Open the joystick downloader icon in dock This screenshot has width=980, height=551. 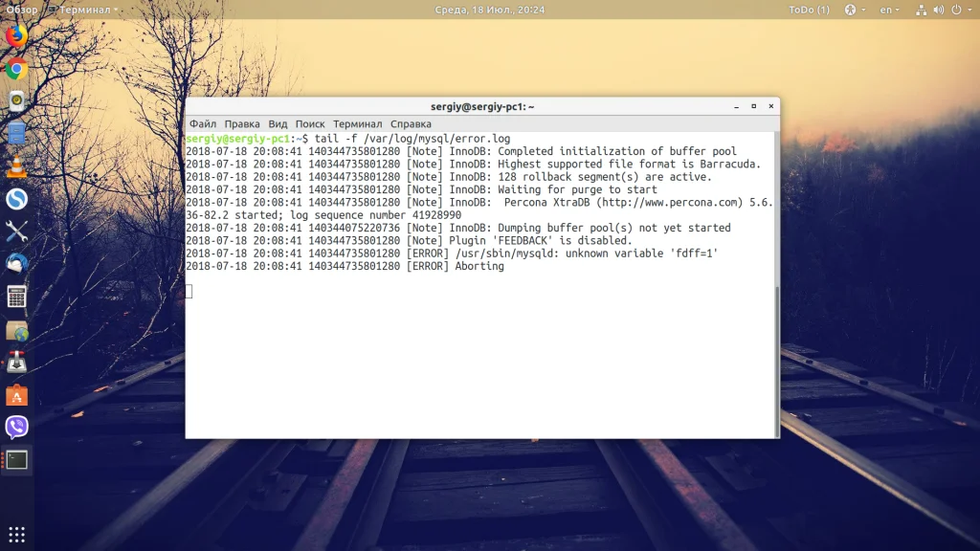pyautogui.click(x=16, y=363)
